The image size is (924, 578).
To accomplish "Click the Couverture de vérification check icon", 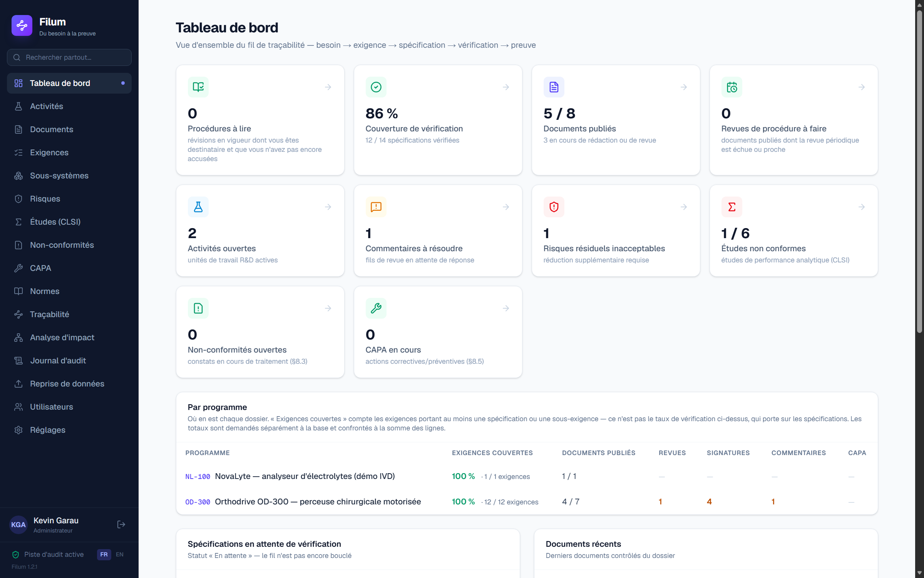I will tap(376, 87).
